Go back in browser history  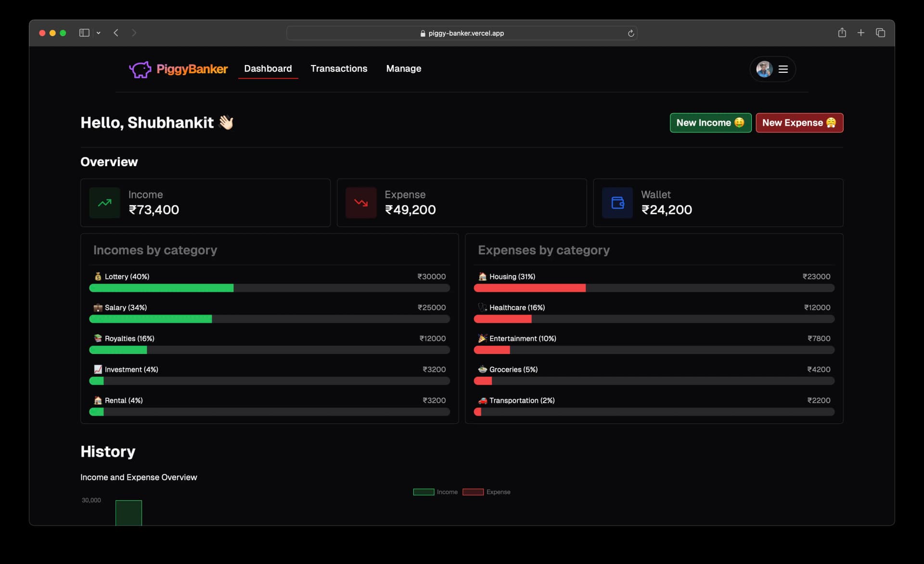pos(116,33)
